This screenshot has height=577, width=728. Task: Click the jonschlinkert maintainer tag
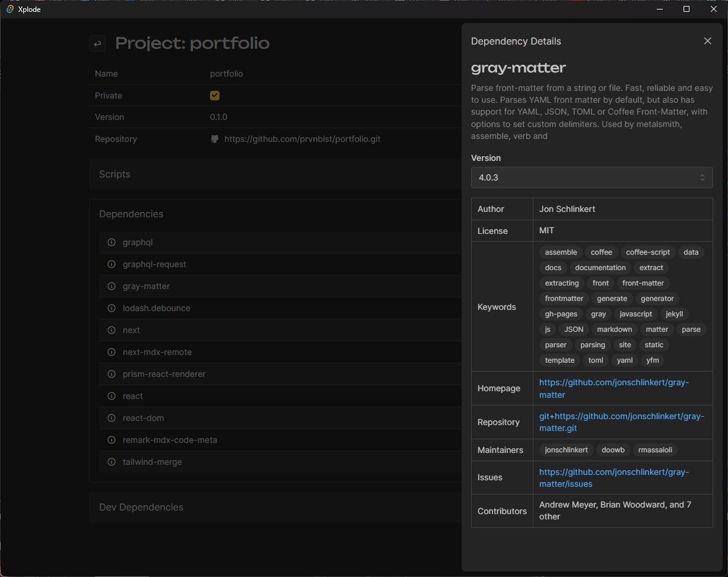coord(566,450)
